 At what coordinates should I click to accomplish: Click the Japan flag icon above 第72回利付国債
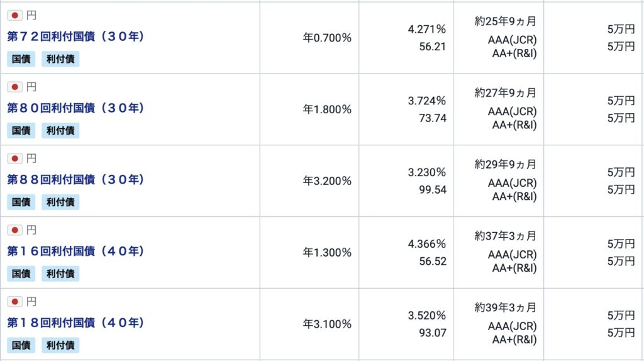click(x=15, y=15)
